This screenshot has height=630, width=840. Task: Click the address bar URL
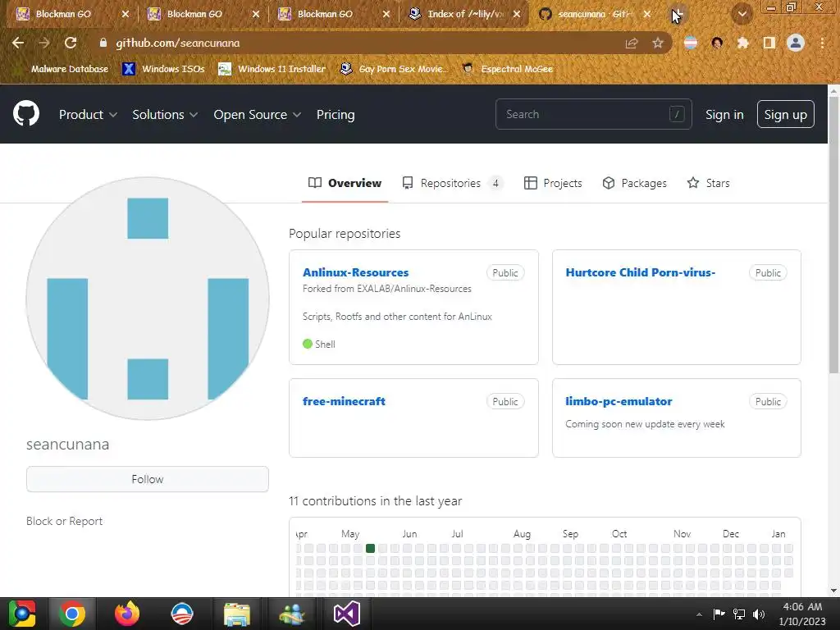point(177,43)
